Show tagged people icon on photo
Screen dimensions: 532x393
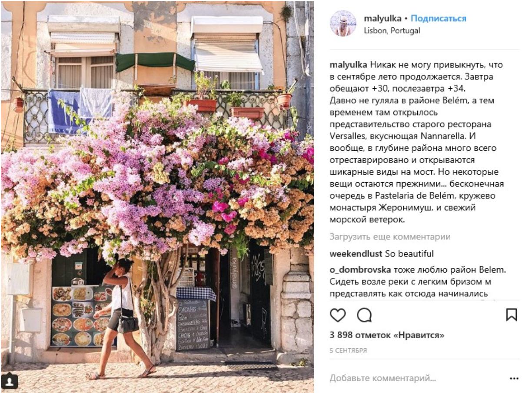tap(9, 381)
